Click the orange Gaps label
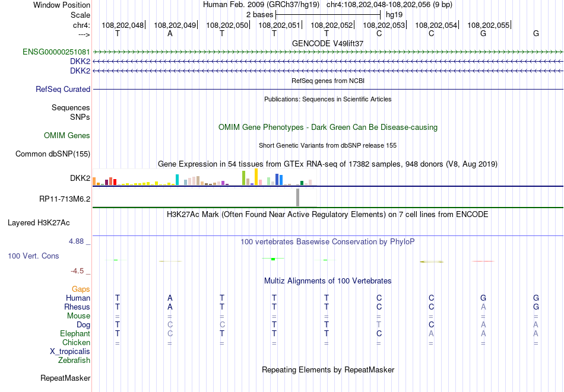Viewport: 564px width, 392px height. click(x=81, y=289)
